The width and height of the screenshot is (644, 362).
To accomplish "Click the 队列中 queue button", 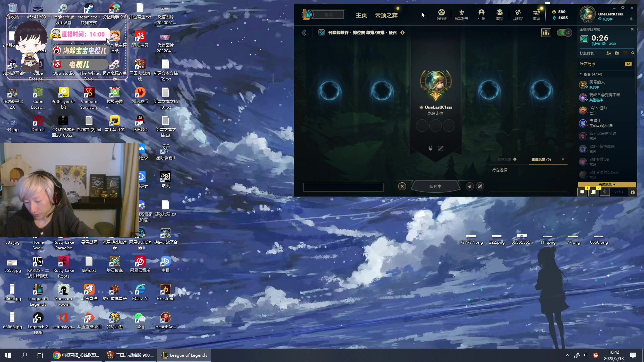I will [435, 186].
